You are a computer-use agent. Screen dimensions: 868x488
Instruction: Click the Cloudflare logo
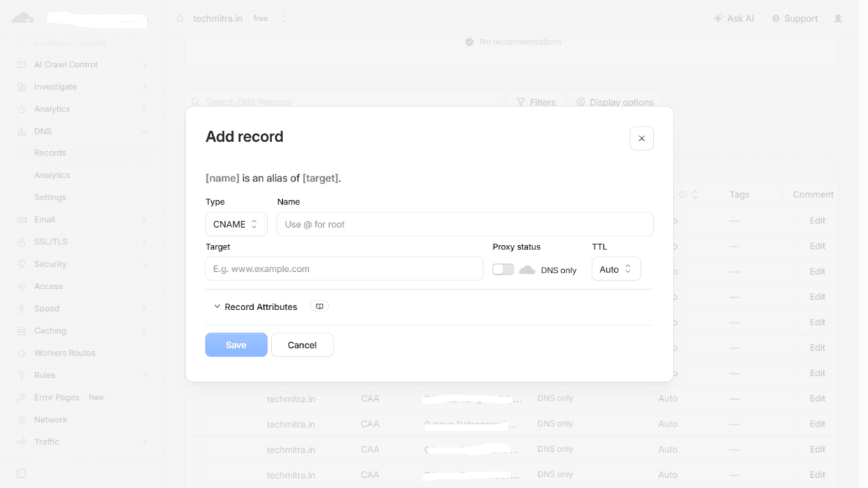point(22,18)
